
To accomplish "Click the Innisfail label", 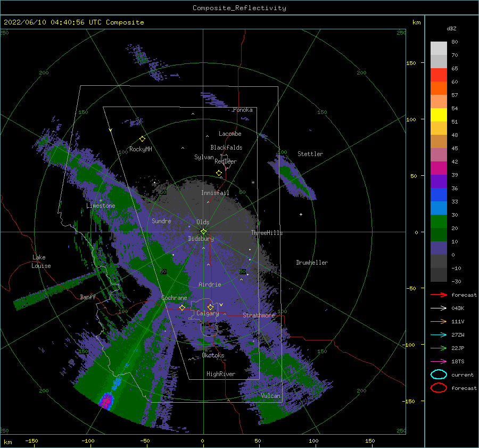I will pos(215,193).
